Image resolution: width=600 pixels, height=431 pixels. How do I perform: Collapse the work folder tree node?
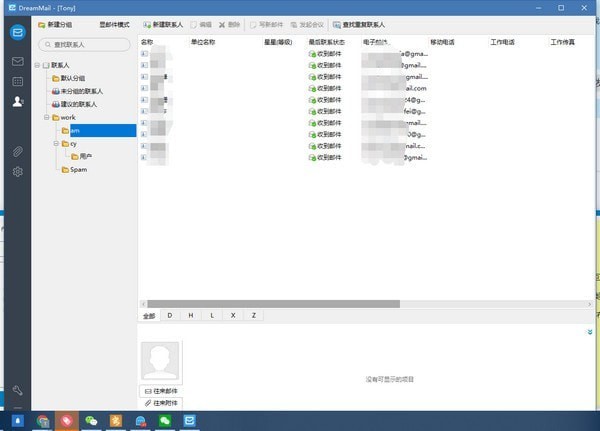[46, 117]
